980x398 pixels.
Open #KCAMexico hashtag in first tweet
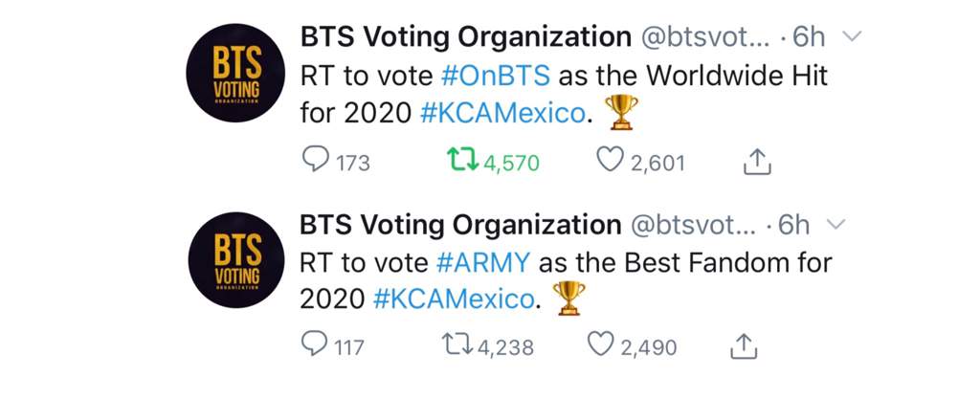pyautogui.click(x=503, y=115)
